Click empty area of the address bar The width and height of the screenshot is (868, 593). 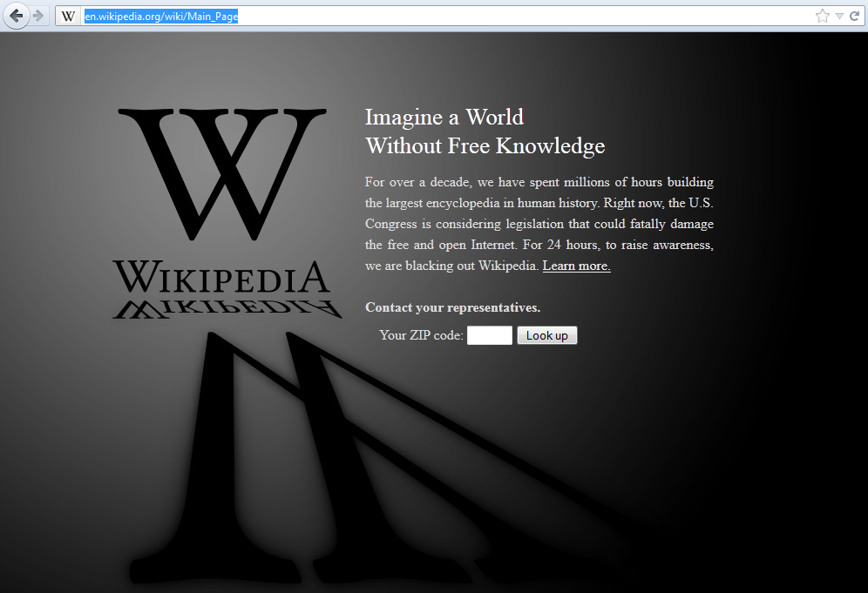(523, 16)
